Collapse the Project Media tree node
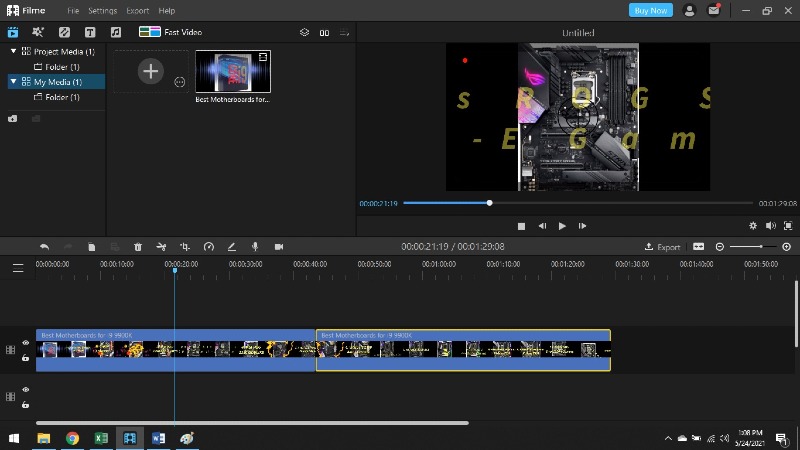 13,51
